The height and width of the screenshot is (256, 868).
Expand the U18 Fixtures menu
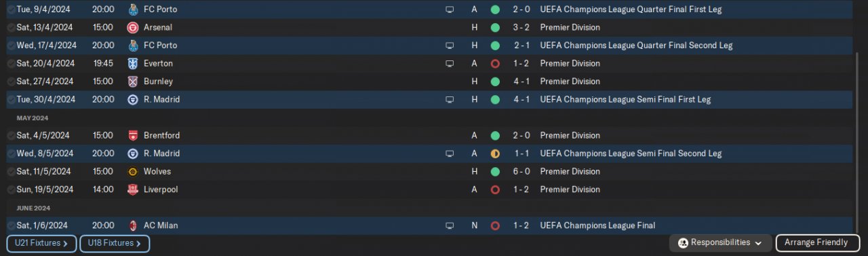115,243
